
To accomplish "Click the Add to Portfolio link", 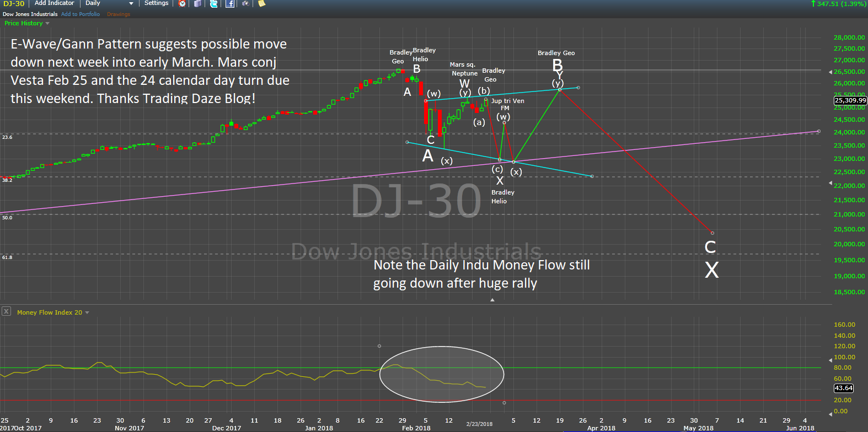I will tap(81, 14).
